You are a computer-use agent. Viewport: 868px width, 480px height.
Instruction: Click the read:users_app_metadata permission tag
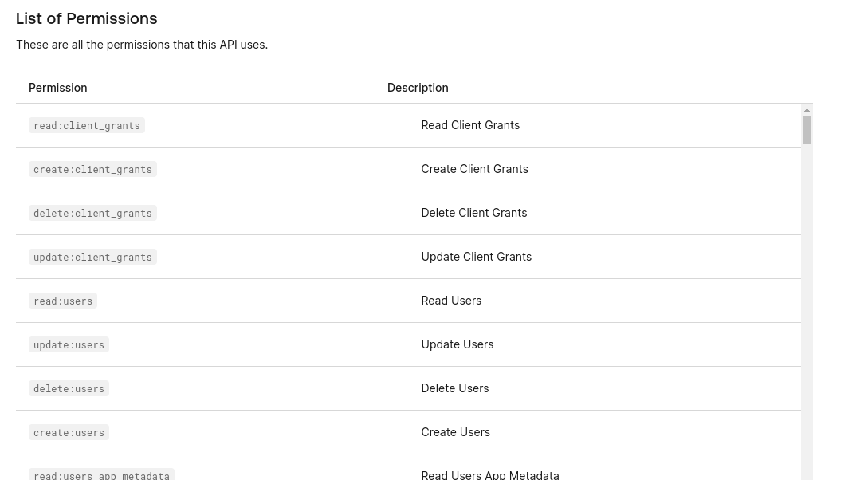tap(101, 475)
